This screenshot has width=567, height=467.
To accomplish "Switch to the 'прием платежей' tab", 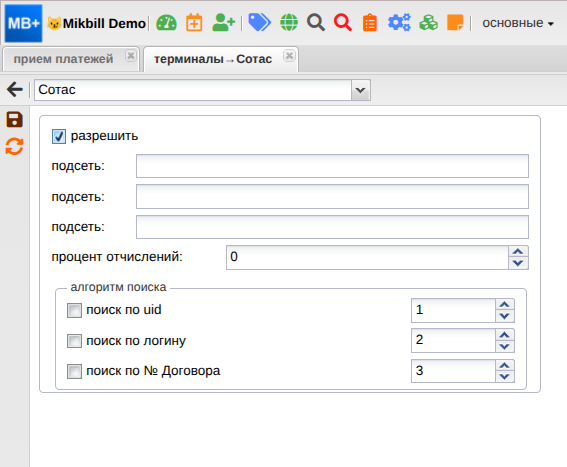I will (x=64, y=59).
